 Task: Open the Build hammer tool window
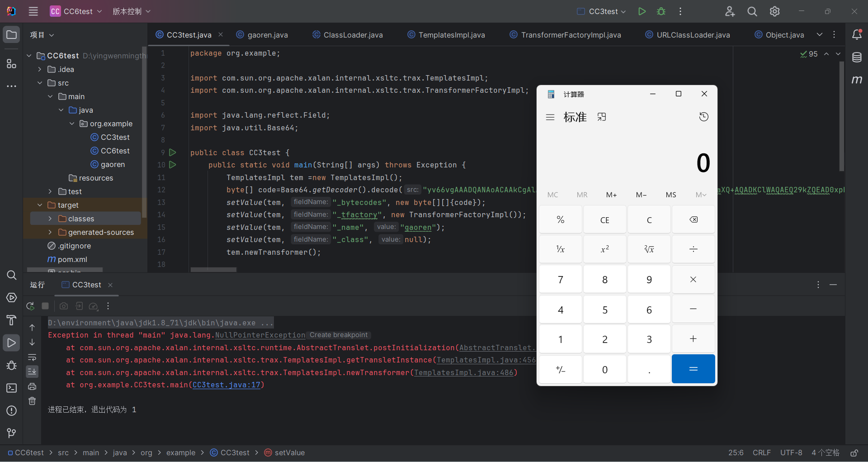coord(11,320)
